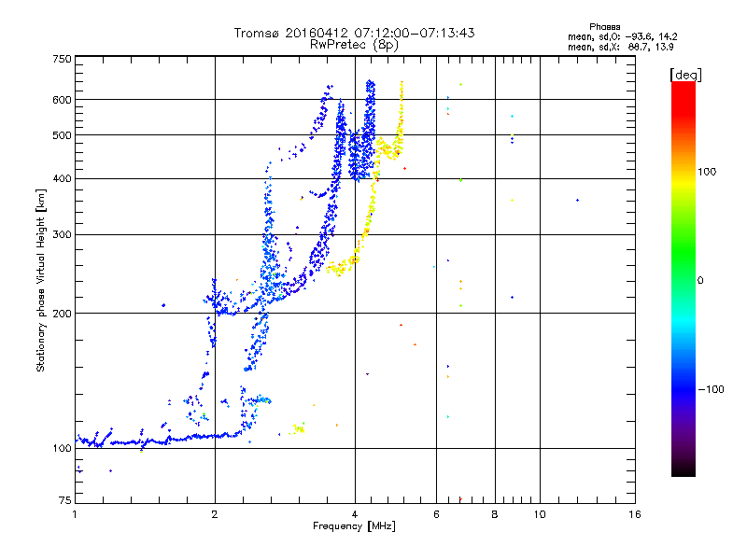Click the 'mean, sd,O: -93.6, 14.2' text
Viewport: 747px width, 560px height.
(622, 36)
